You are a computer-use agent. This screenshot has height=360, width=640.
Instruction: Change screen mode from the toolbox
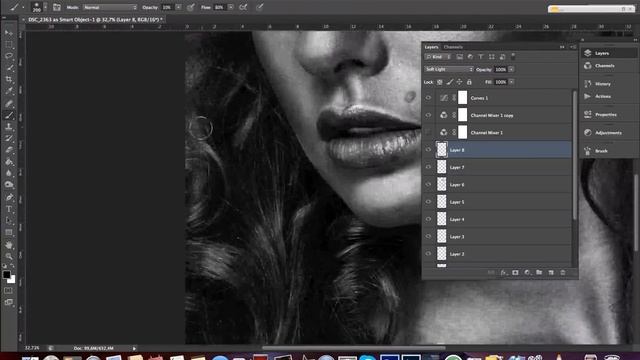[x=9, y=302]
